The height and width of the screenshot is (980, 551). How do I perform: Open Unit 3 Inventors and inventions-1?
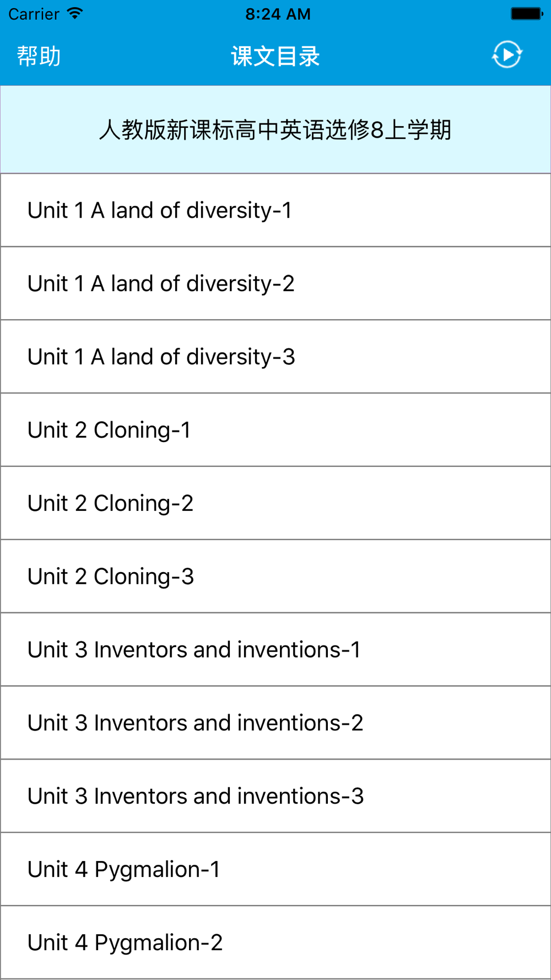[x=275, y=650]
